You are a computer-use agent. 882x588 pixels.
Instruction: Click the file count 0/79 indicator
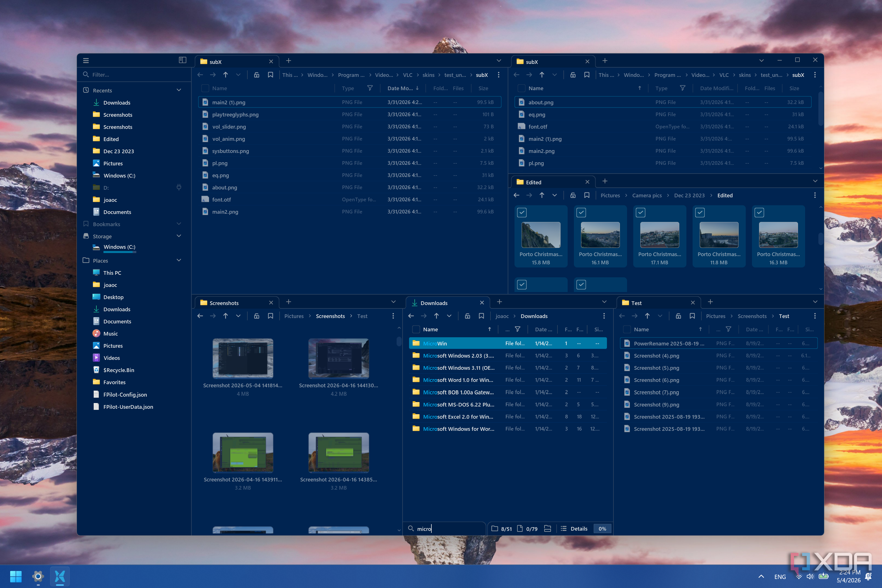point(527,529)
